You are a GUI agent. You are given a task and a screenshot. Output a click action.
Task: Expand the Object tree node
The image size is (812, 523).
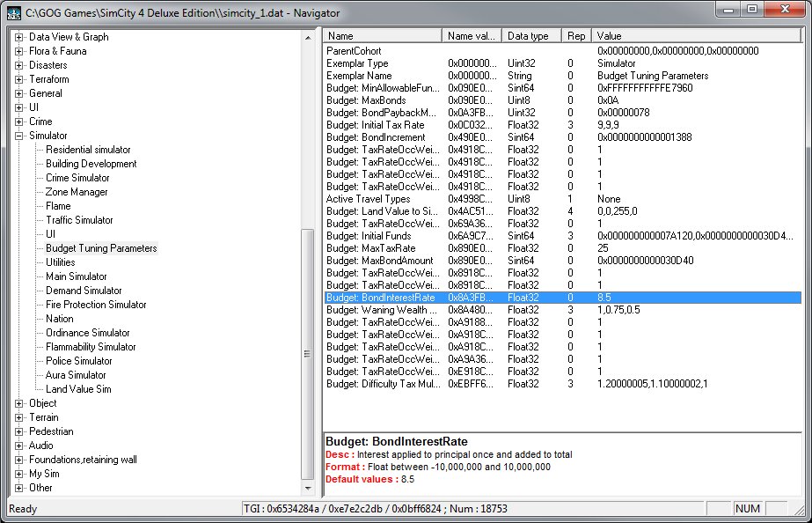pyautogui.click(x=19, y=404)
